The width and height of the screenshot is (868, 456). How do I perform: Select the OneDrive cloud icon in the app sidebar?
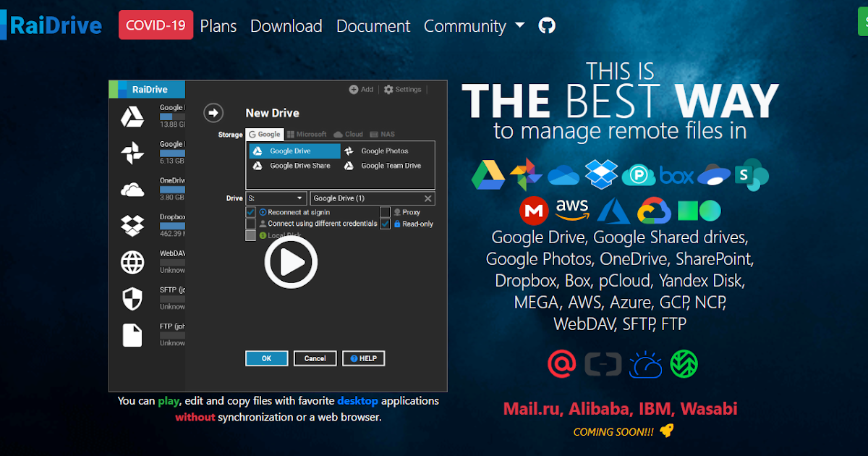point(132,190)
